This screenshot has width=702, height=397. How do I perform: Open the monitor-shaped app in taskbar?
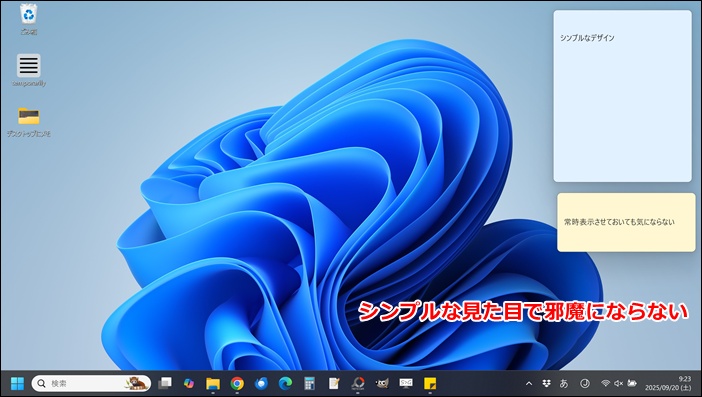coord(406,383)
